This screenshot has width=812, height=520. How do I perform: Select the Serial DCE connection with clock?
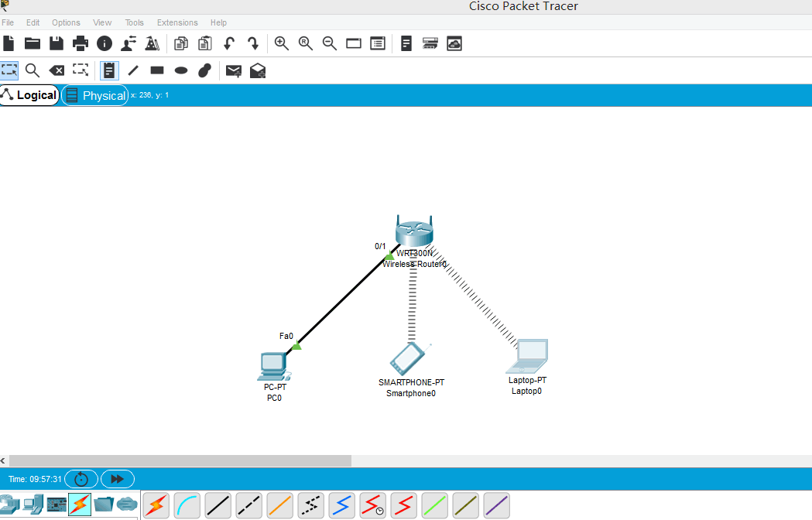[372, 505]
